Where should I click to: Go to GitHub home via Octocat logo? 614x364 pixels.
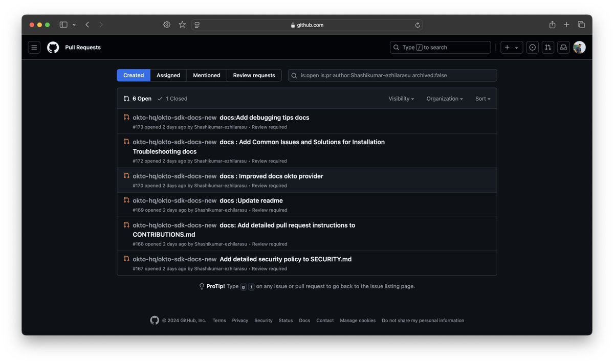[x=53, y=48]
